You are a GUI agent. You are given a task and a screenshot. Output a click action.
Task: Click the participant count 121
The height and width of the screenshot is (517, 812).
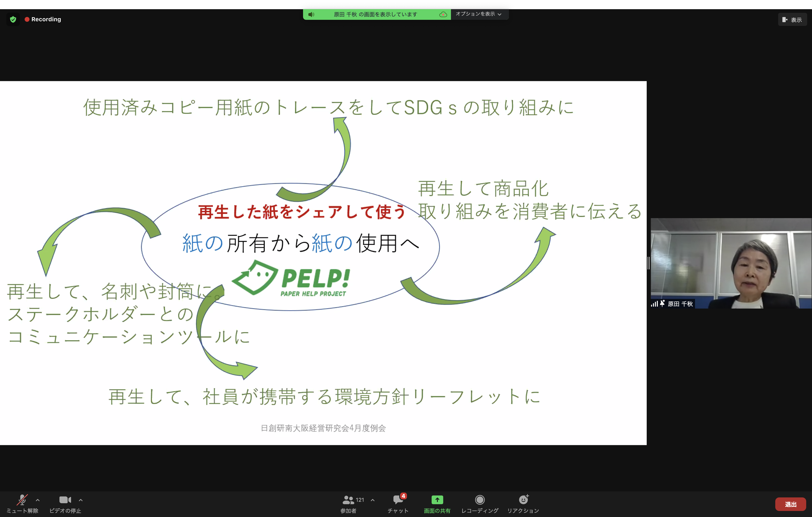coord(360,500)
